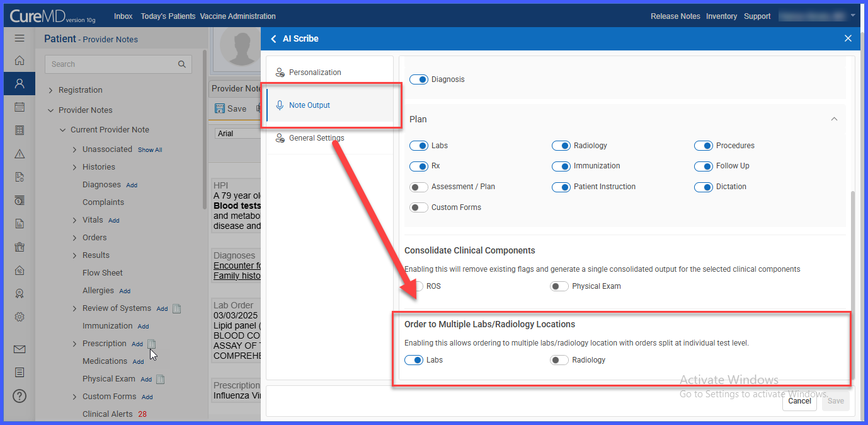Screen dimensions: 868x425
Task: Open the settings gear icon in sidebar
Action: tap(20, 317)
